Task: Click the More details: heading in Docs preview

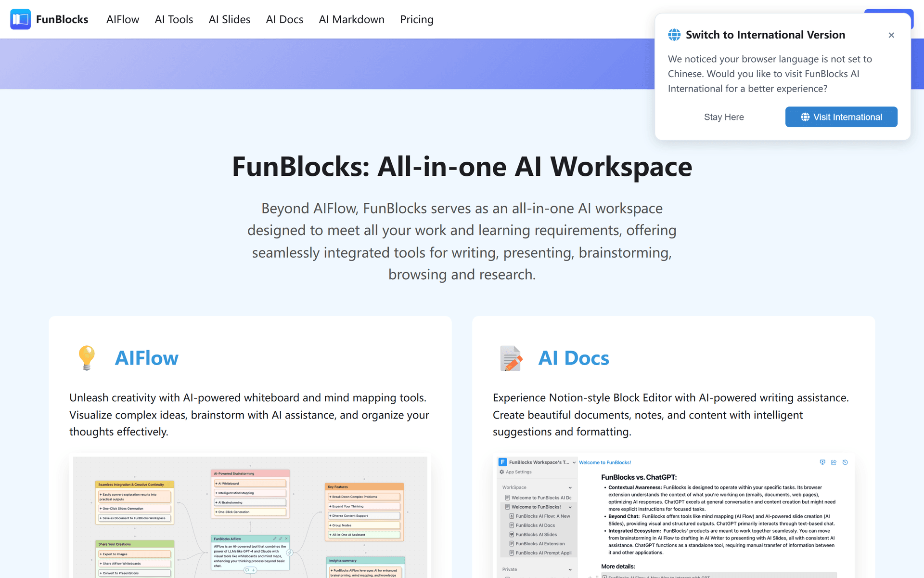Action: coord(618,566)
